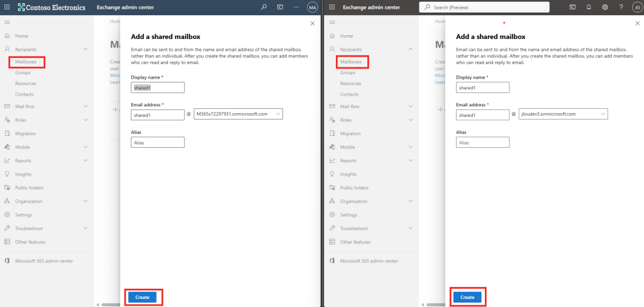Viewport: 644px width, 307px height.
Task: Select Contacts in left window sidebar
Action: 25,94
